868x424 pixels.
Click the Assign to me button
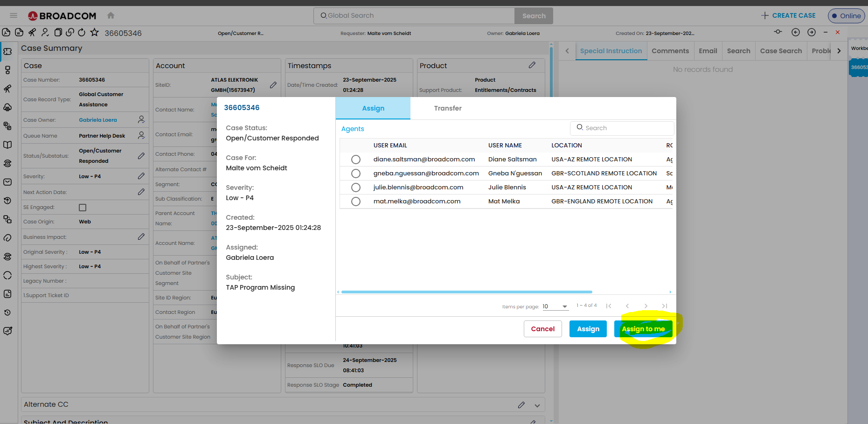pos(643,329)
